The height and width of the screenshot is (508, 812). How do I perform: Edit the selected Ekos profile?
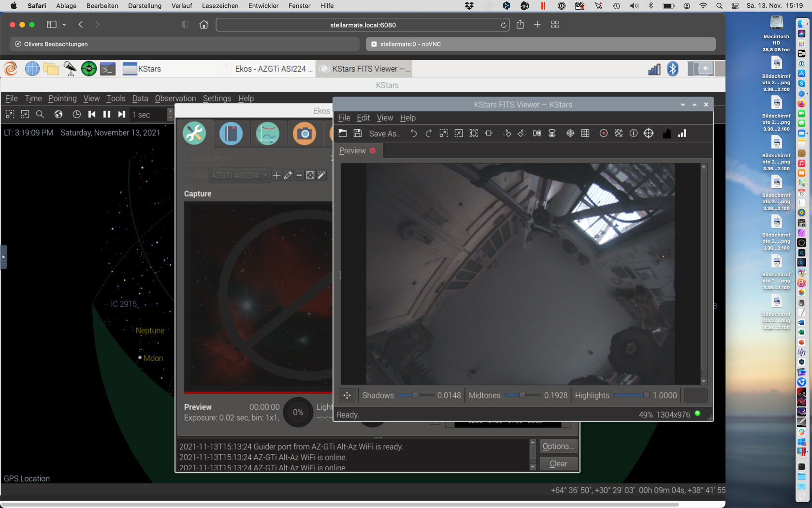pos(288,175)
